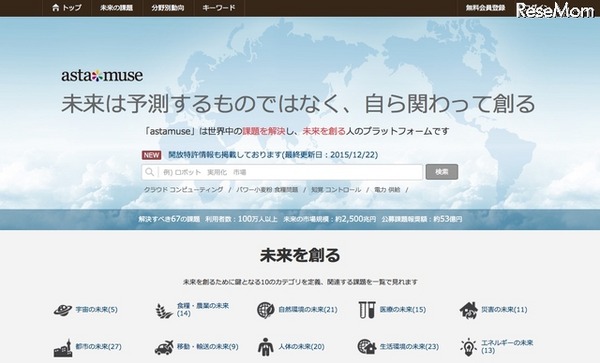Click 解決すべき67の課題 statistic text

[169, 219]
